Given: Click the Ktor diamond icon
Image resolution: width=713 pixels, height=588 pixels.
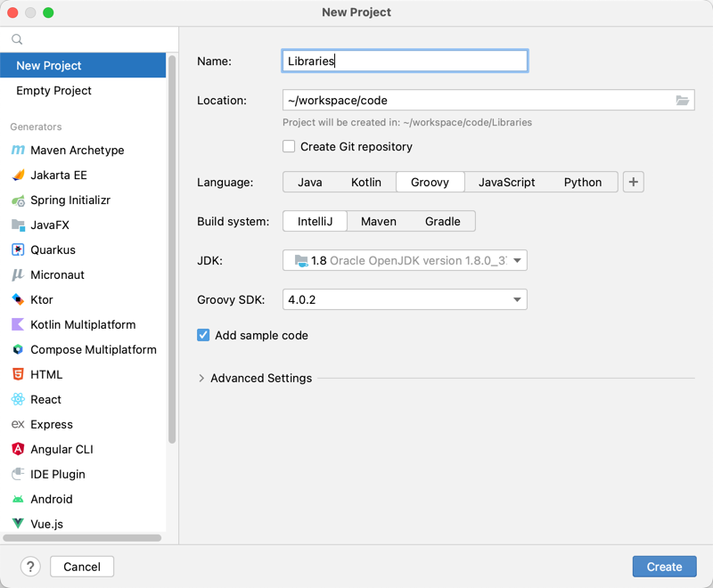Looking at the screenshot, I should pos(18,300).
